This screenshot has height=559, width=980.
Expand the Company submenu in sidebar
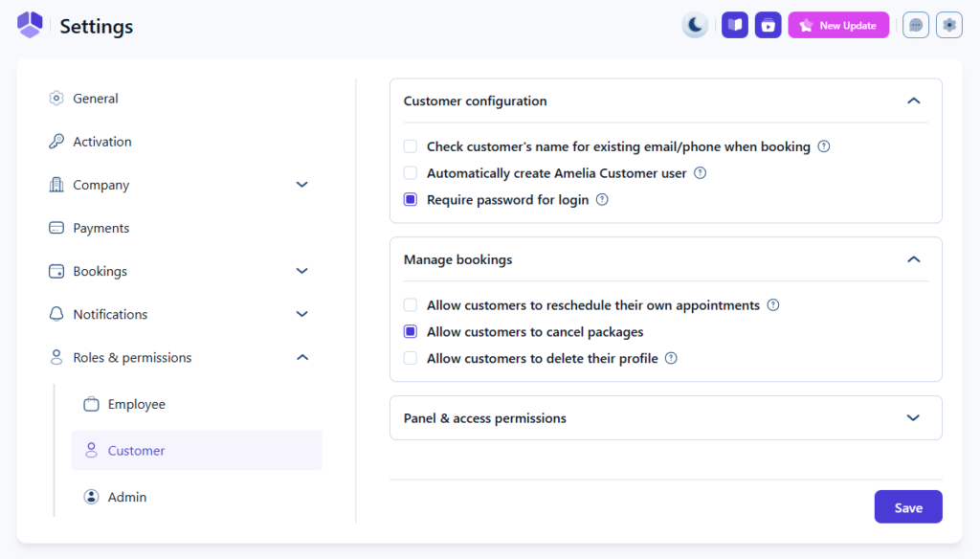pyautogui.click(x=301, y=185)
